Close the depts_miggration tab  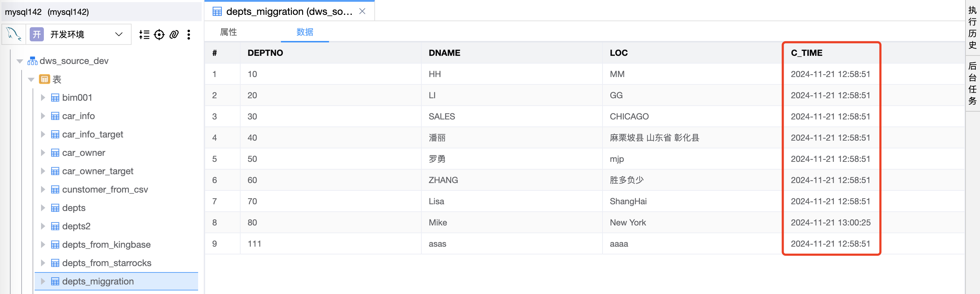(362, 11)
